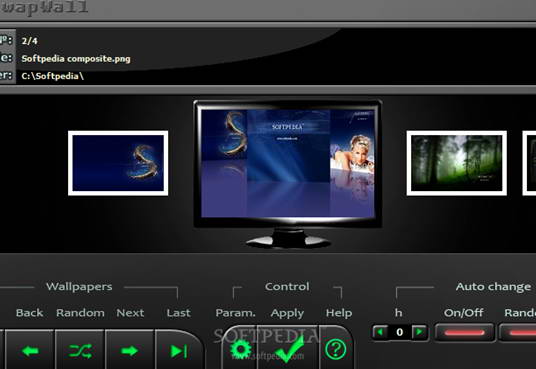Click the hours value field showing 0
This screenshot has width=536, height=369.
click(x=399, y=332)
